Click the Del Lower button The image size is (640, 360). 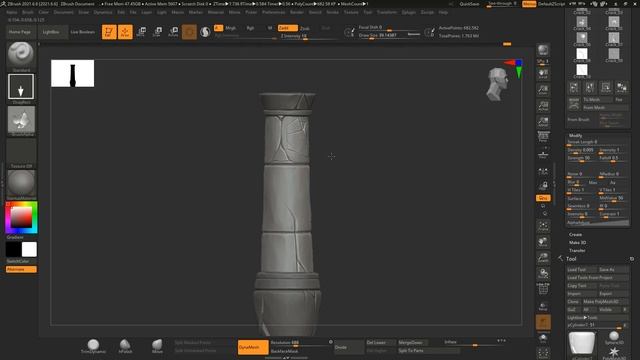(x=381, y=343)
